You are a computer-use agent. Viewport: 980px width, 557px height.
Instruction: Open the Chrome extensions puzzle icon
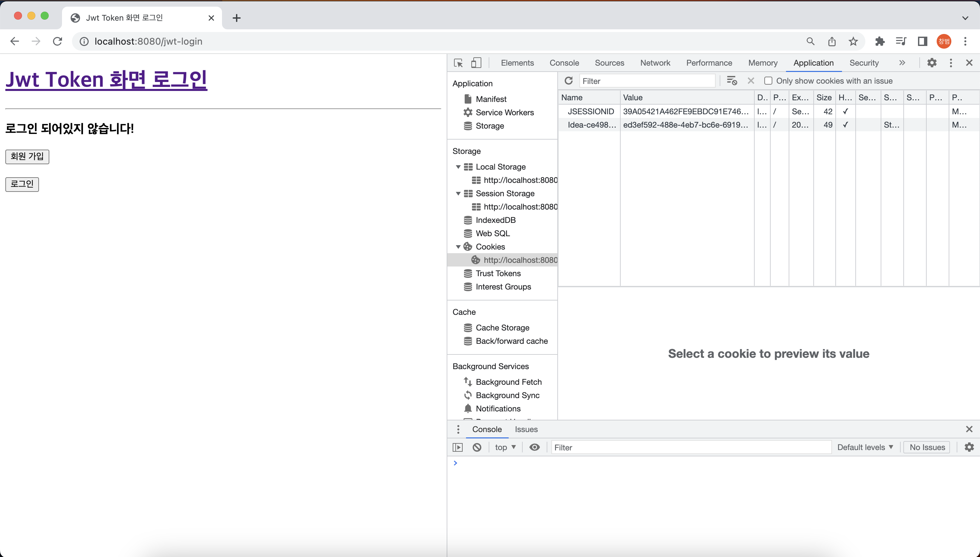879,41
